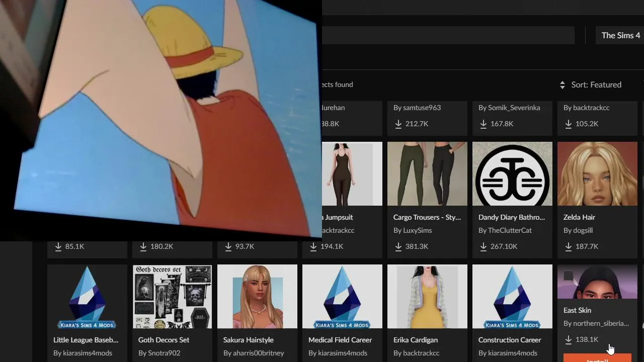Click the download icon next to 85.1K
Image resolution: width=644 pixels, height=362 pixels.
58,246
